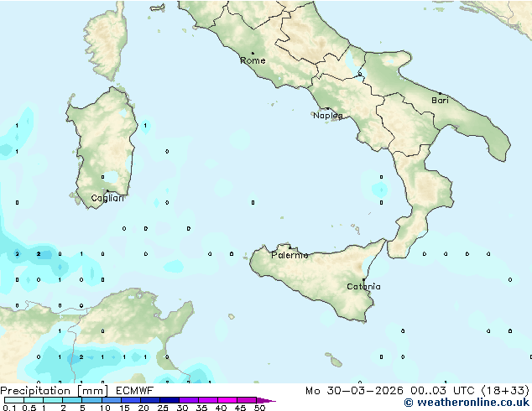Click the Bari city dot marker

(440, 93)
